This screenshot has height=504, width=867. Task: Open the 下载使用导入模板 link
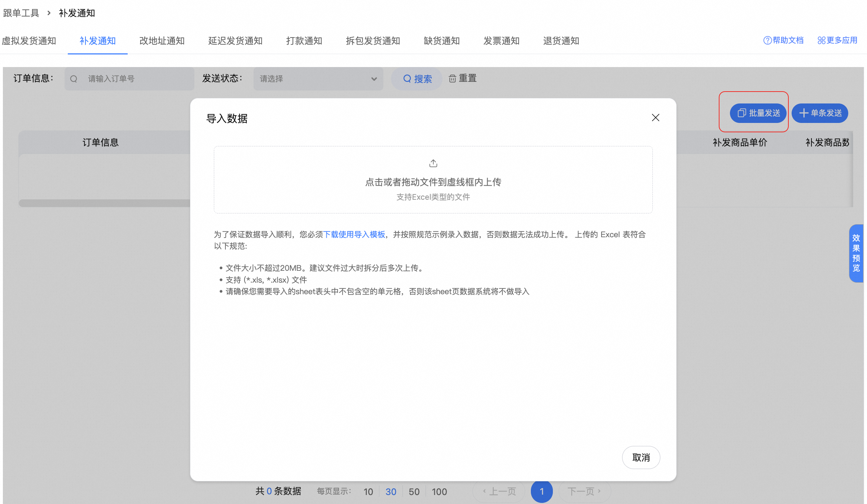(x=354, y=234)
